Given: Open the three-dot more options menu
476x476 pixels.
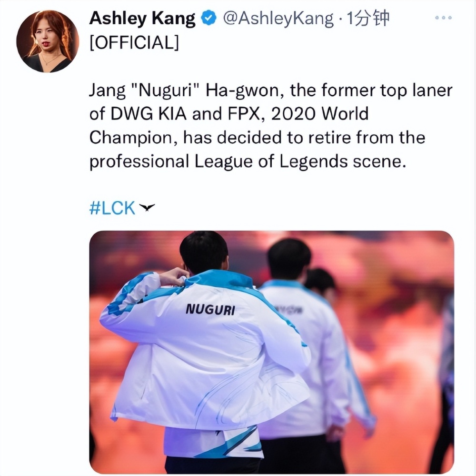Looking at the screenshot, I should pyautogui.click(x=444, y=18).
